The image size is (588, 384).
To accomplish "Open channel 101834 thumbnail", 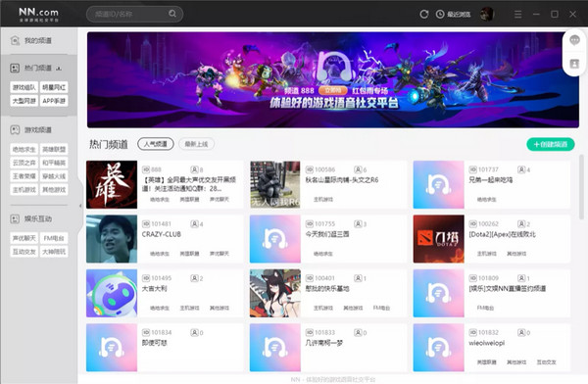I will [112, 348].
